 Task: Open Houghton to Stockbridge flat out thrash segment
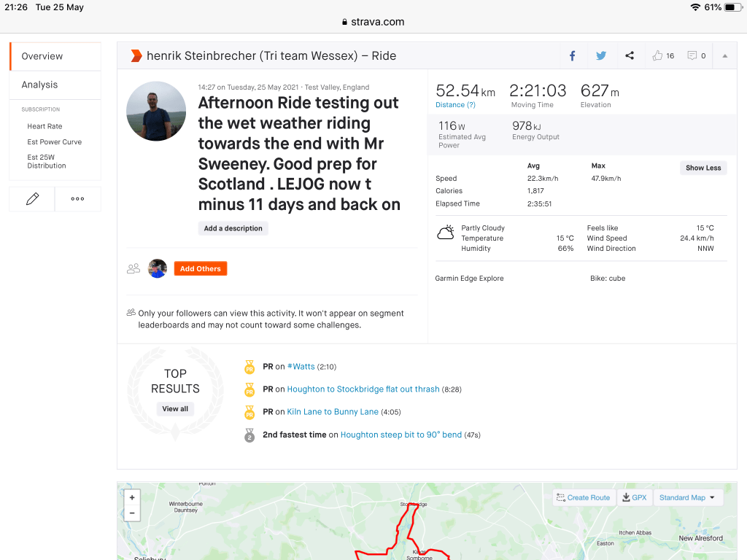363,389
